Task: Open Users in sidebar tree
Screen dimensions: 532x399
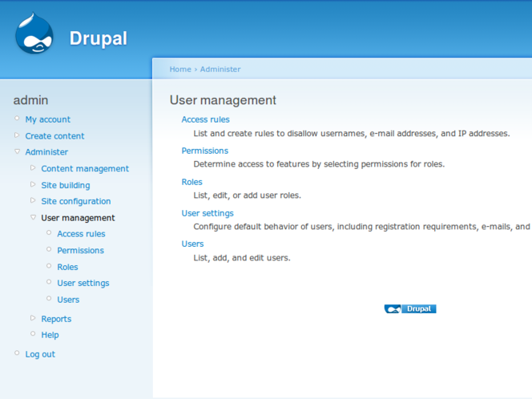Action: 68,300
